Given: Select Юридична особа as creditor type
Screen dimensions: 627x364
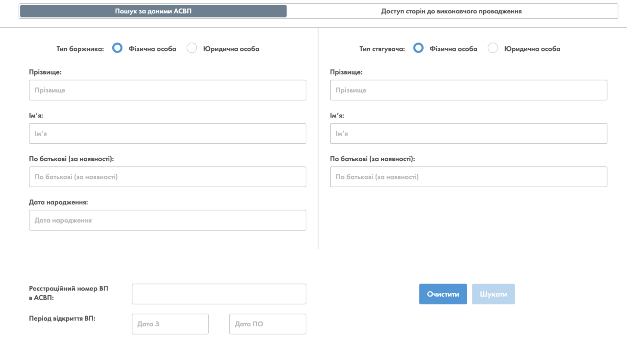Looking at the screenshot, I should coord(493,48).
